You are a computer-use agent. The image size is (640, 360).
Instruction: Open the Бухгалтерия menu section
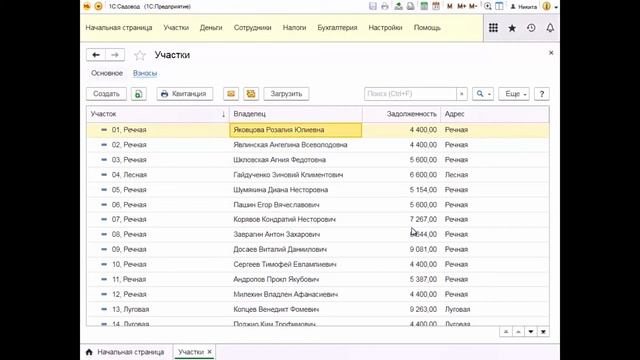[x=337, y=28]
